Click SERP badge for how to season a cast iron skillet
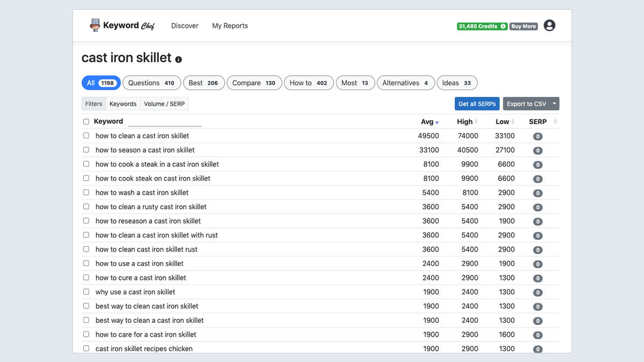 pos(538,151)
